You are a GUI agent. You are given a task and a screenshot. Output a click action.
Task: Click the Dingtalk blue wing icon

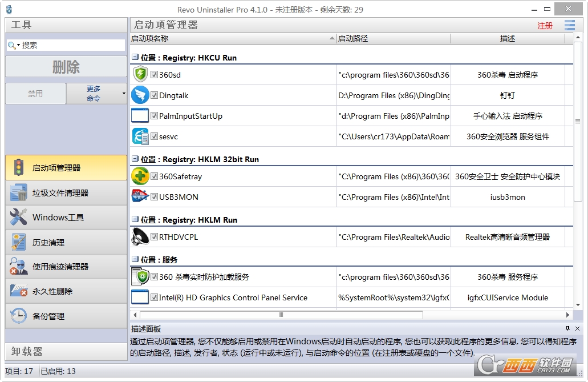(x=140, y=95)
